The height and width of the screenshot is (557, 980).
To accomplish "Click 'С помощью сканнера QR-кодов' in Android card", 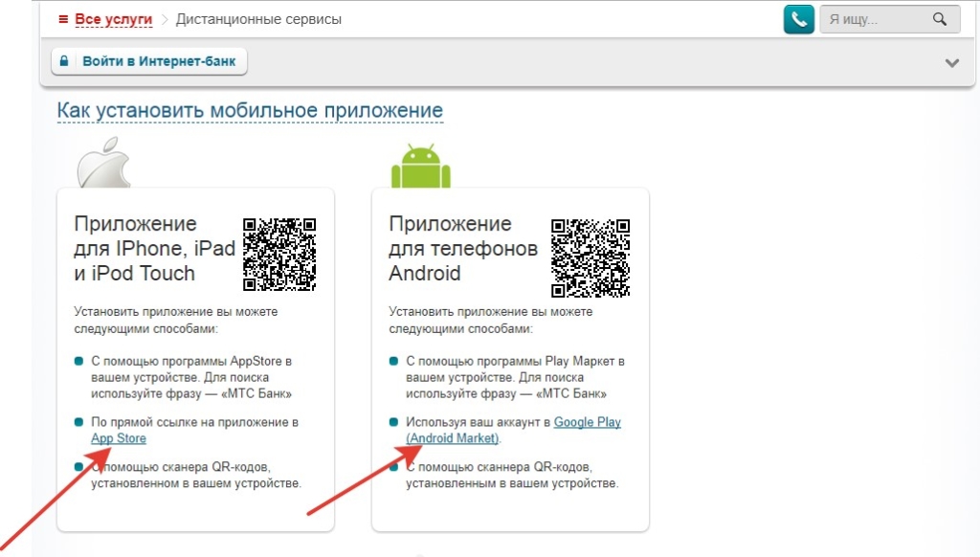I will click(x=500, y=467).
